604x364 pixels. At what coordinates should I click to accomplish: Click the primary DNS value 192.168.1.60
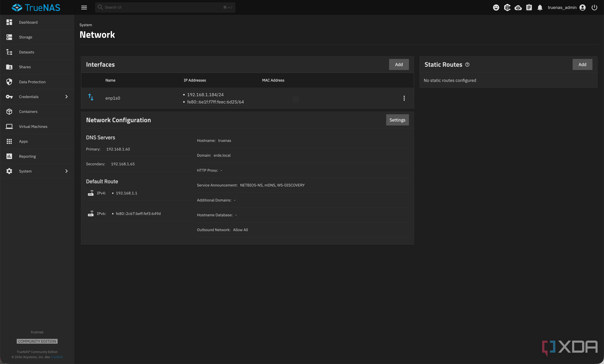118,149
